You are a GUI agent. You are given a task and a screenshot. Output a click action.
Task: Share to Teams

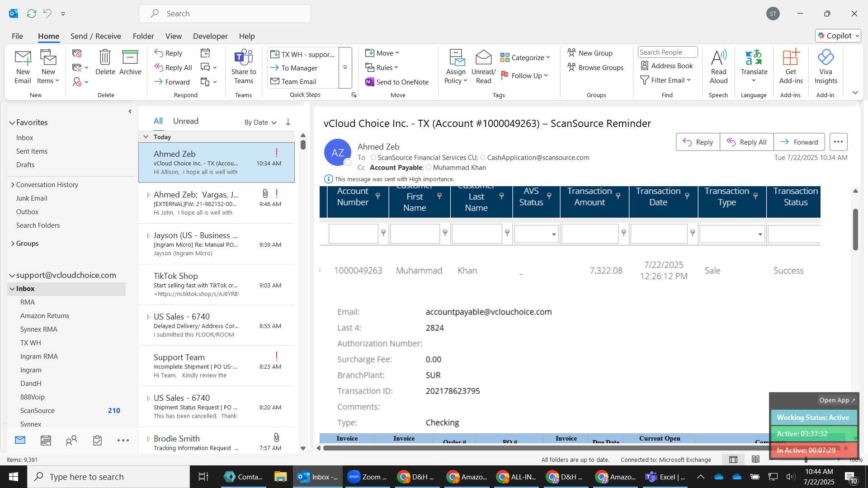244,67
